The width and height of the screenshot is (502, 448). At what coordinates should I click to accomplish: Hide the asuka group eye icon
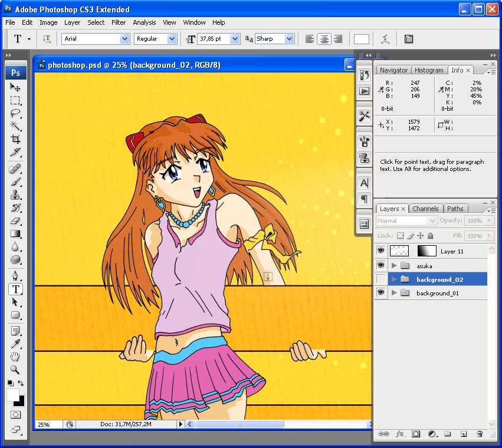point(380,265)
